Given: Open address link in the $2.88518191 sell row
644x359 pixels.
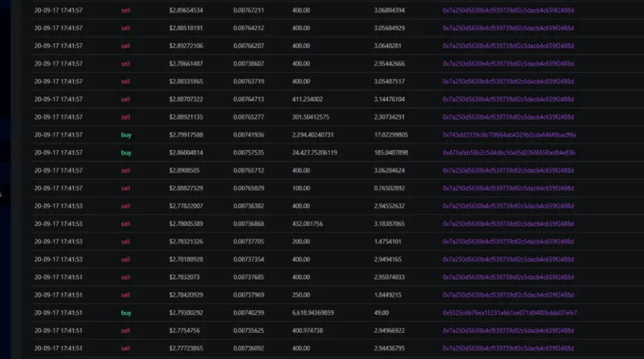Looking at the screenshot, I should point(508,28).
